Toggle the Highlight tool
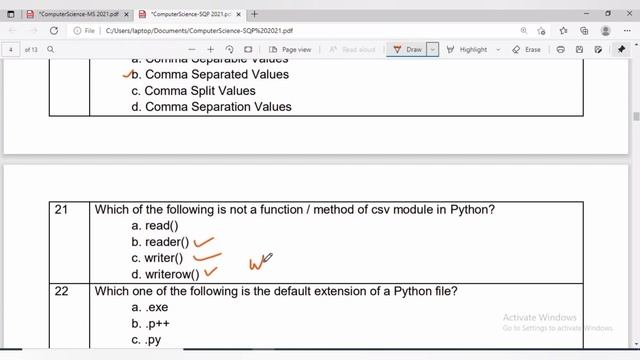The width and height of the screenshot is (640, 360). click(x=467, y=49)
